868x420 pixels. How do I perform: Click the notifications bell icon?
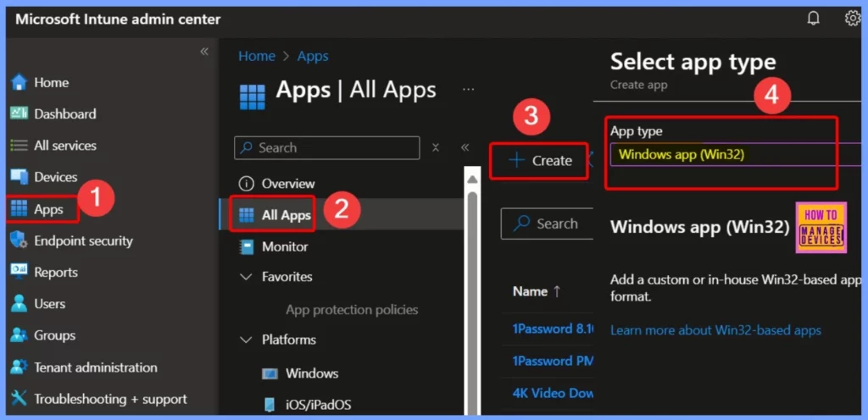pos(813,19)
